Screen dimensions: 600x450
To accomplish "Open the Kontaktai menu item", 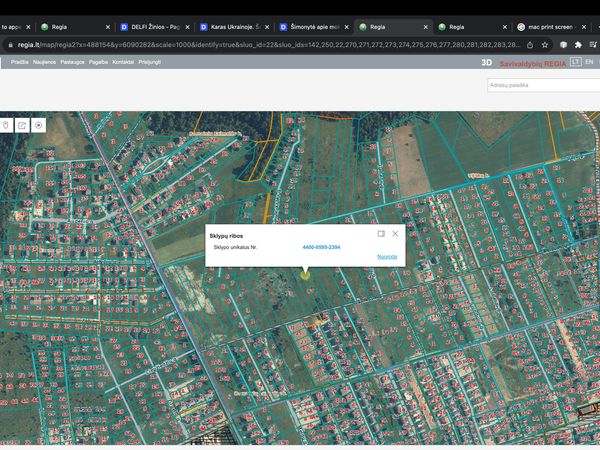I will click(x=123, y=62).
